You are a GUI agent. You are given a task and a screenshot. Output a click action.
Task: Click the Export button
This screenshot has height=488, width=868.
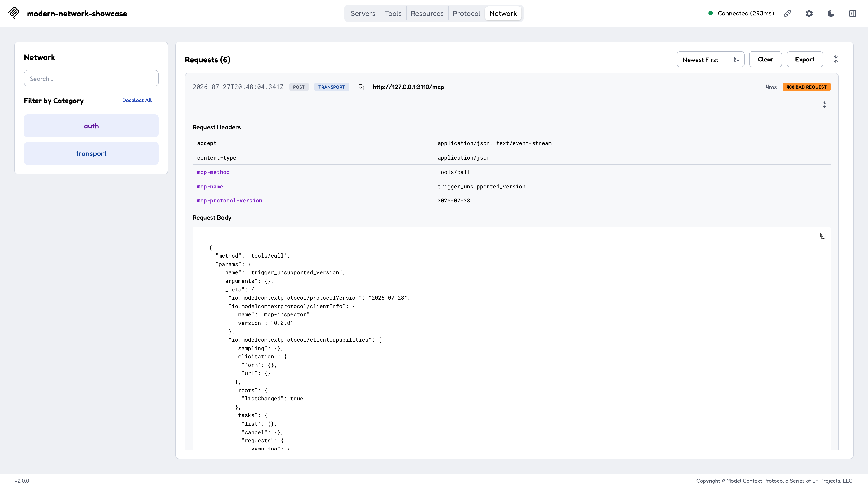click(805, 59)
